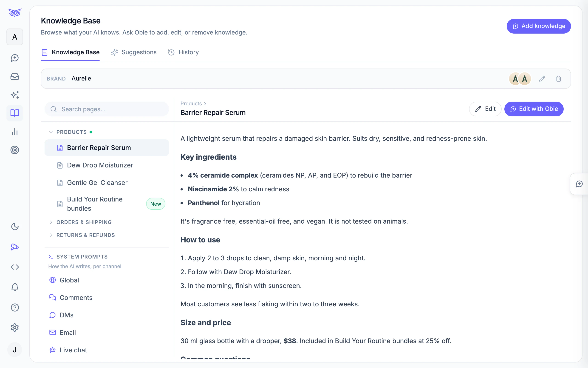Switch to the Suggestions tab
588x368 pixels.
click(134, 52)
